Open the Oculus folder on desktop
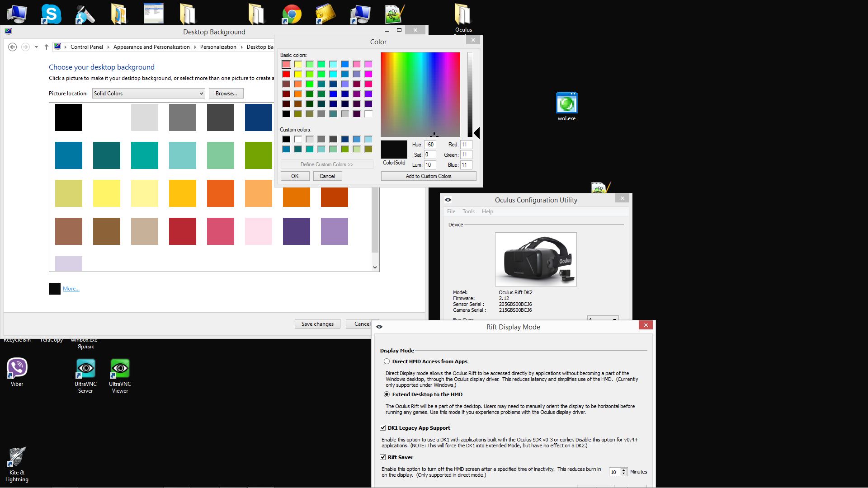Screen dimensions: 868x488 [463, 18]
